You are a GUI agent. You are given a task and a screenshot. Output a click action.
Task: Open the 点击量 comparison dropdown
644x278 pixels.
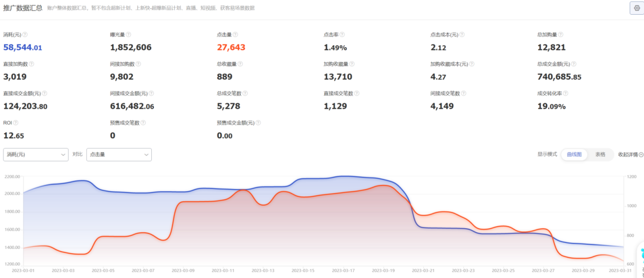click(119, 155)
